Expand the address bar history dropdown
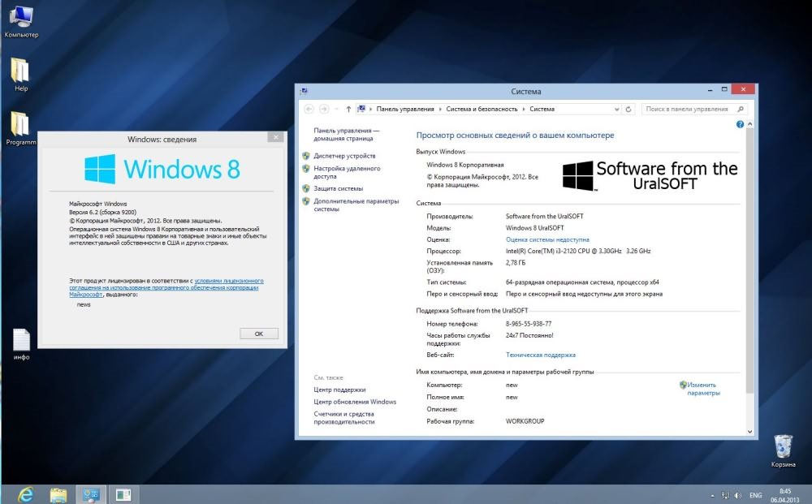 tap(616, 109)
